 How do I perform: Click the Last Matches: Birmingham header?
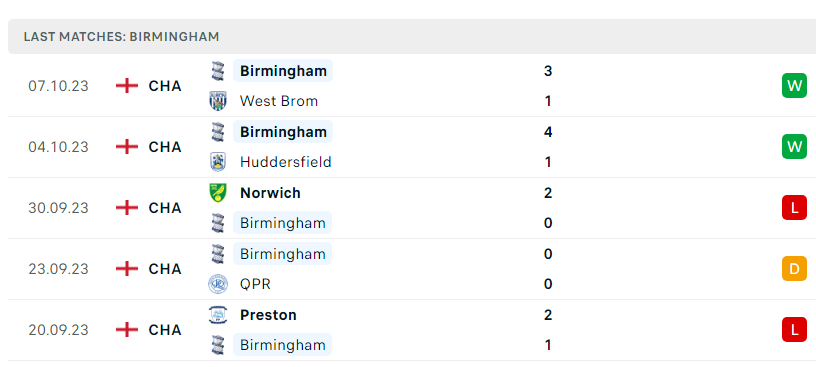121,37
